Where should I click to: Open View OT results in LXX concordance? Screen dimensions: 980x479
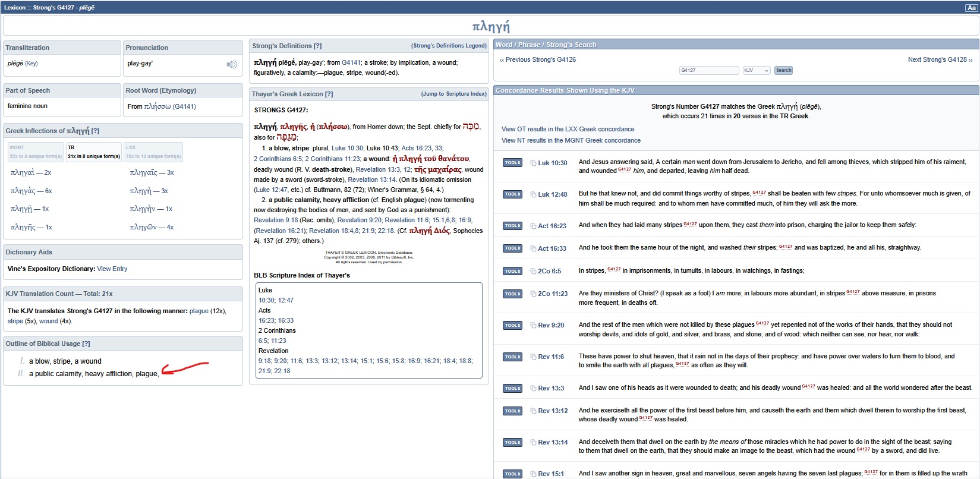click(x=568, y=129)
